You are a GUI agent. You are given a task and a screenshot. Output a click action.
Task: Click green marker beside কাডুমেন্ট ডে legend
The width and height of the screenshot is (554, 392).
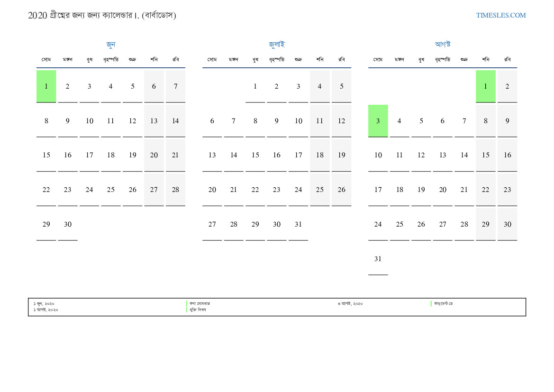[x=431, y=303]
